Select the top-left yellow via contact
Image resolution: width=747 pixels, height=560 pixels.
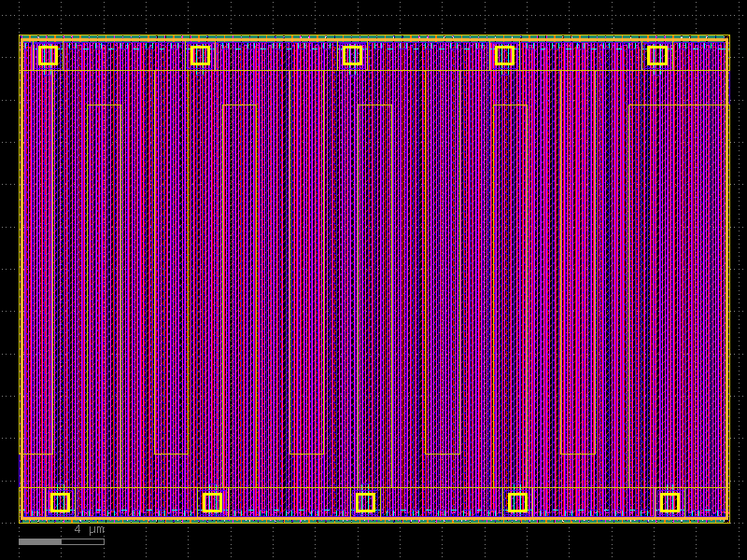pyautogui.click(x=47, y=54)
